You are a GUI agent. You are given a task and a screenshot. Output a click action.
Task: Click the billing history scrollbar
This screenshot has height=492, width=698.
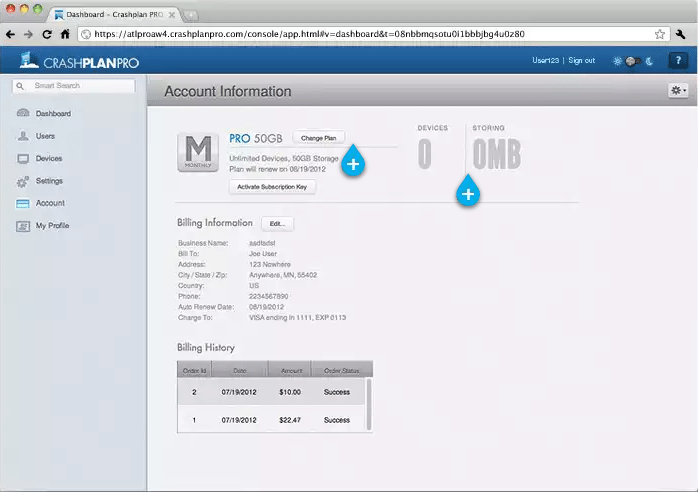[x=369, y=404]
